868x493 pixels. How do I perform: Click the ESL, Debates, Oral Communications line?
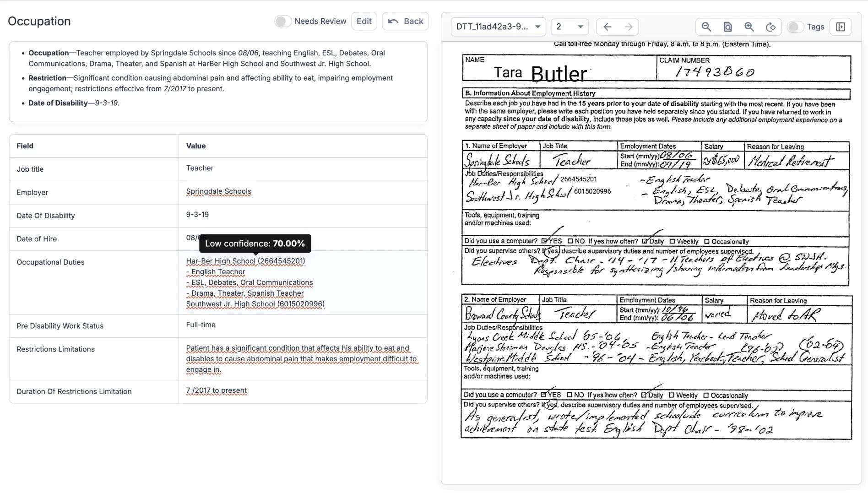[x=250, y=282]
